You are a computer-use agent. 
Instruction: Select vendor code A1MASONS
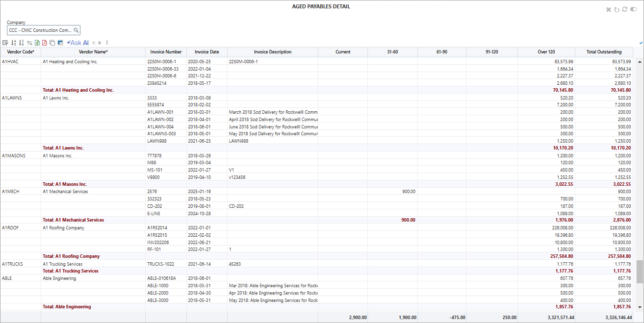14,155
